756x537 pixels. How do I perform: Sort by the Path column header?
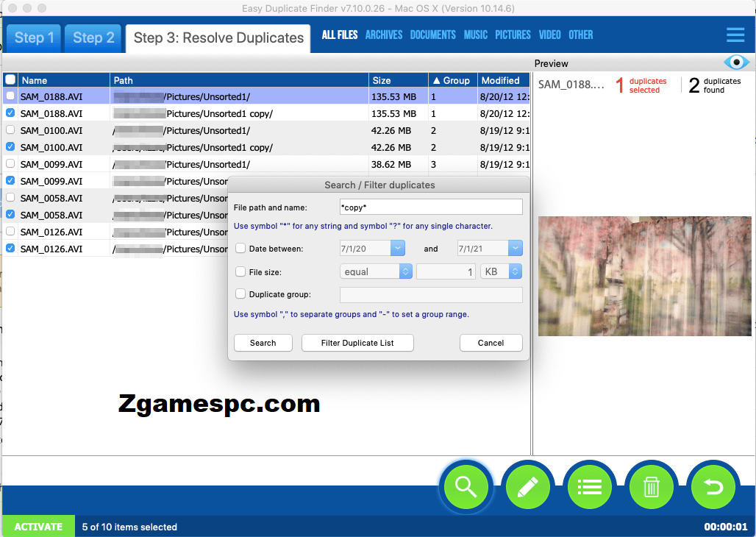[239, 80]
